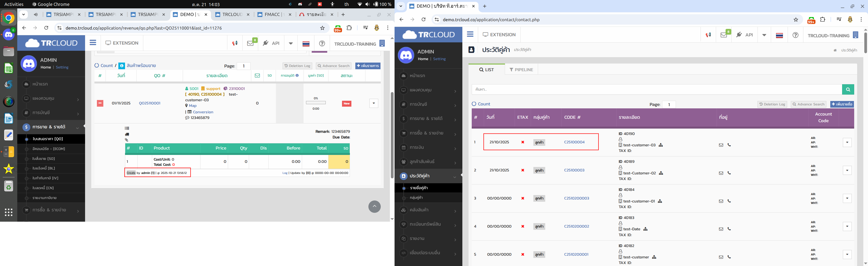Click the mail inbox icon with badge 8 in left window
The height and width of the screenshot is (266, 868).
coord(250,43)
